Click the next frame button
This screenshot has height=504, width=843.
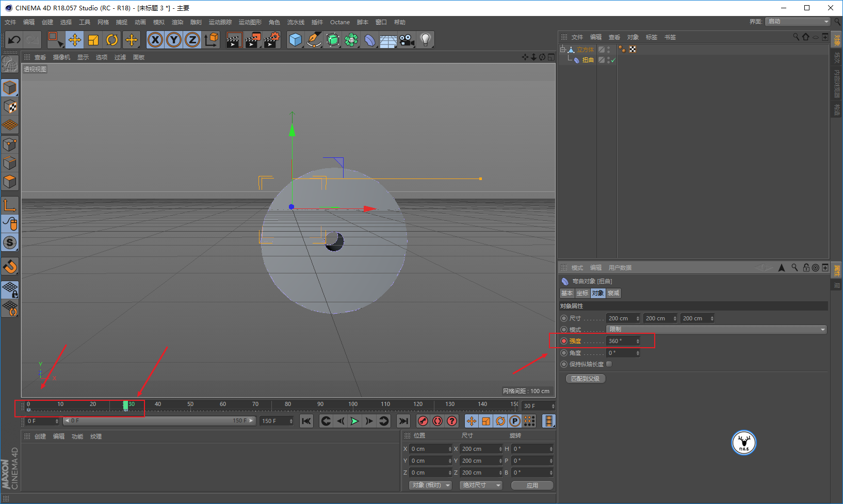[369, 421]
